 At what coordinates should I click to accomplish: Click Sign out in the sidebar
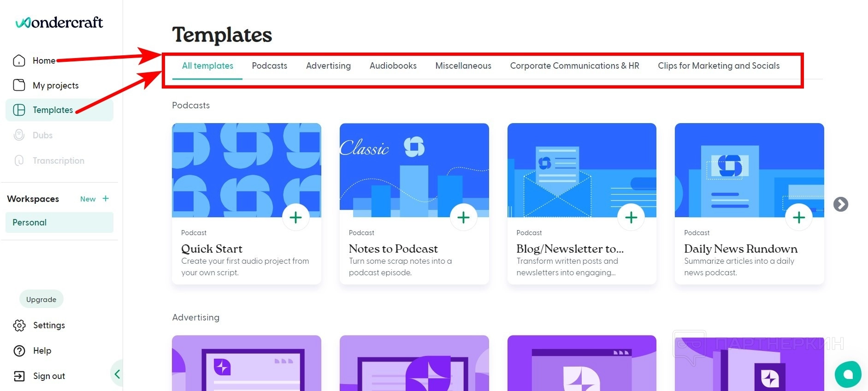pos(49,376)
